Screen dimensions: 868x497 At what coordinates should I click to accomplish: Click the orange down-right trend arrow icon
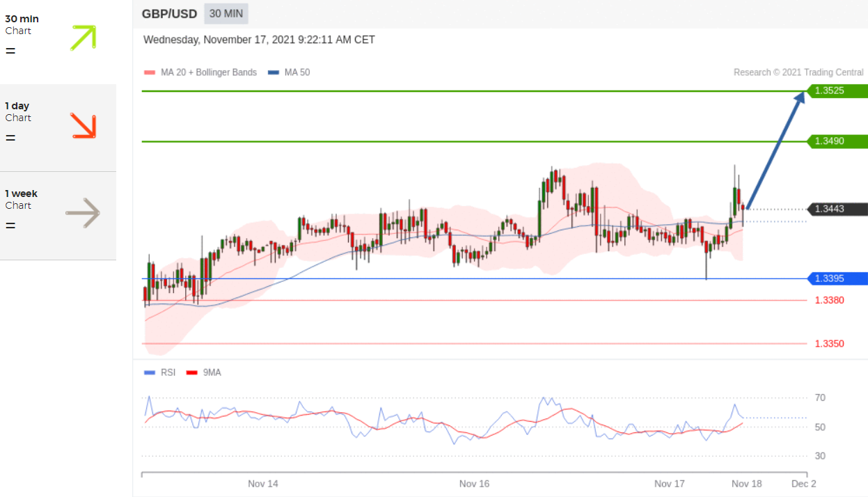click(83, 125)
